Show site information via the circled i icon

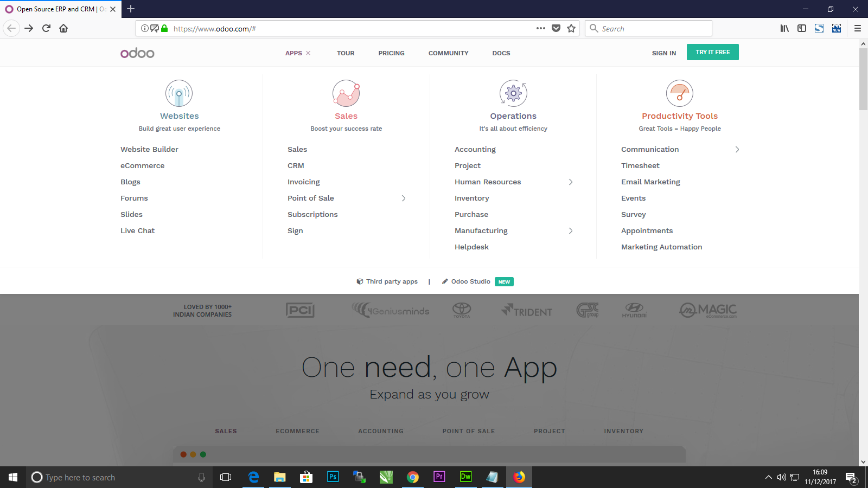[x=145, y=28]
